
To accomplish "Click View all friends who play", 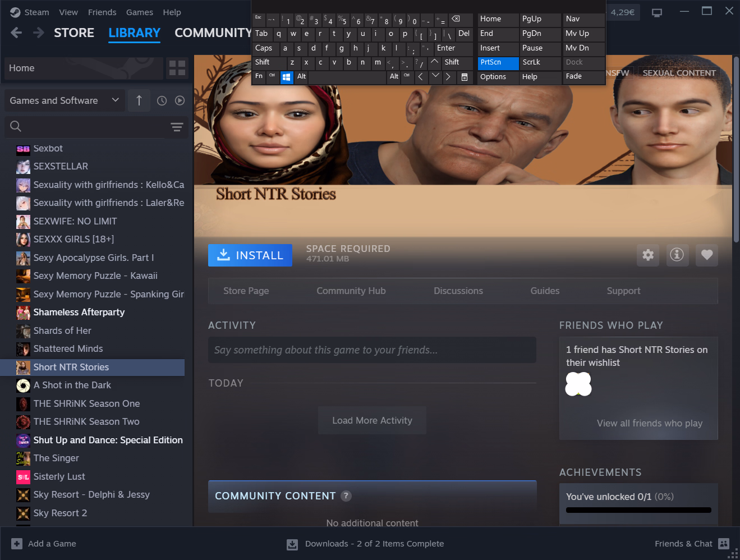I will [650, 423].
